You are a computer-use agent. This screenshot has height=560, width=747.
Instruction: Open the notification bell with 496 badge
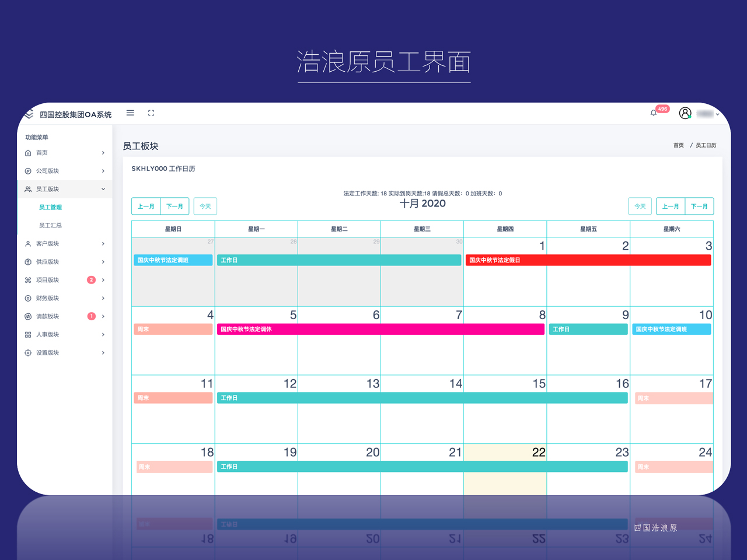pyautogui.click(x=654, y=113)
